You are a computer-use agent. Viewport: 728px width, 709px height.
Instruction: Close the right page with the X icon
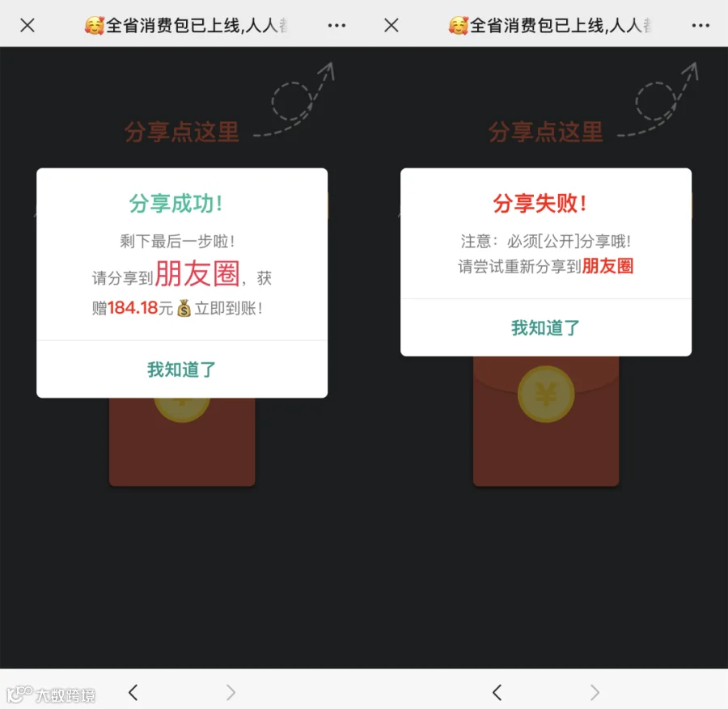(392, 26)
